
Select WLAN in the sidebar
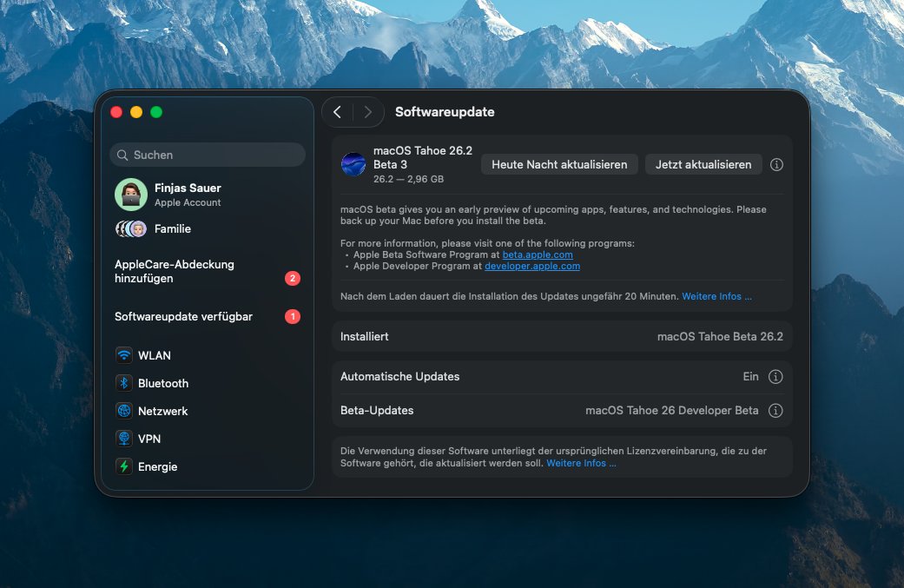pos(208,355)
